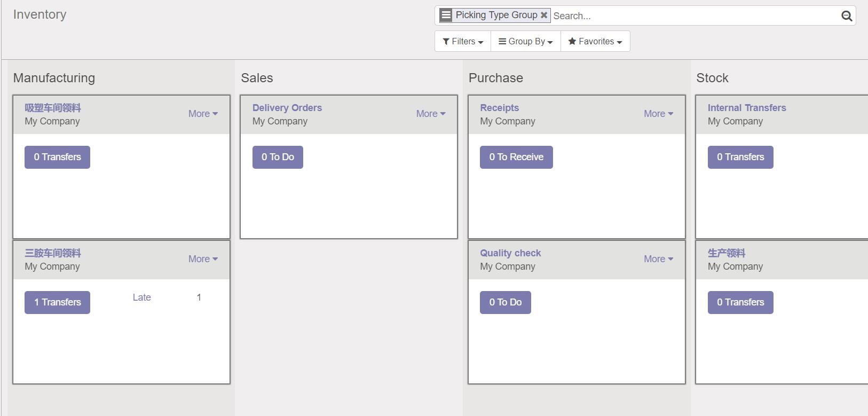Click the Manufacturing column header
The height and width of the screenshot is (416, 868).
(54, 78)
